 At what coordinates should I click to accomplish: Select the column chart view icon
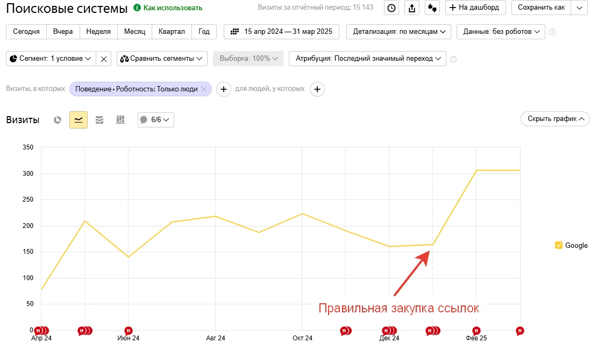[120, 120]
